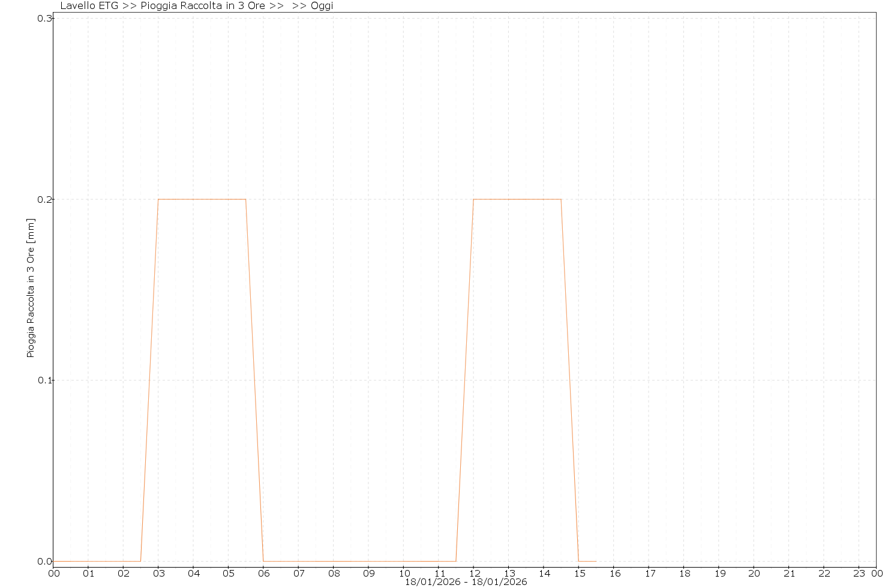The width and height of the screenshot is (888, 588).
Task: Click the vertical y-axis label with [mm]
Action: pyautogui.click(x=31, y=288)
